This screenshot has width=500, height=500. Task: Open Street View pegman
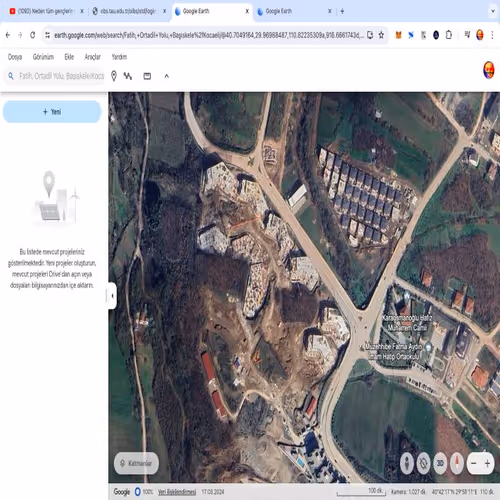tap(407, 463)
